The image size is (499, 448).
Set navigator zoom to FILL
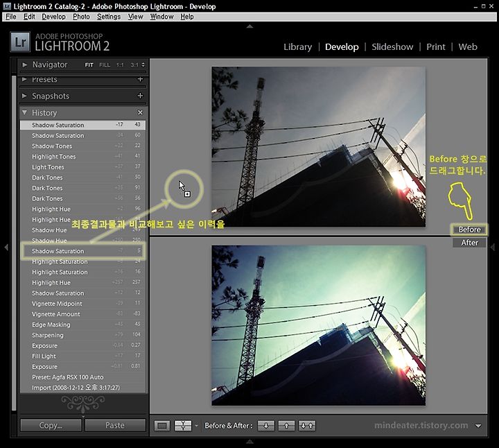[105, 65]
